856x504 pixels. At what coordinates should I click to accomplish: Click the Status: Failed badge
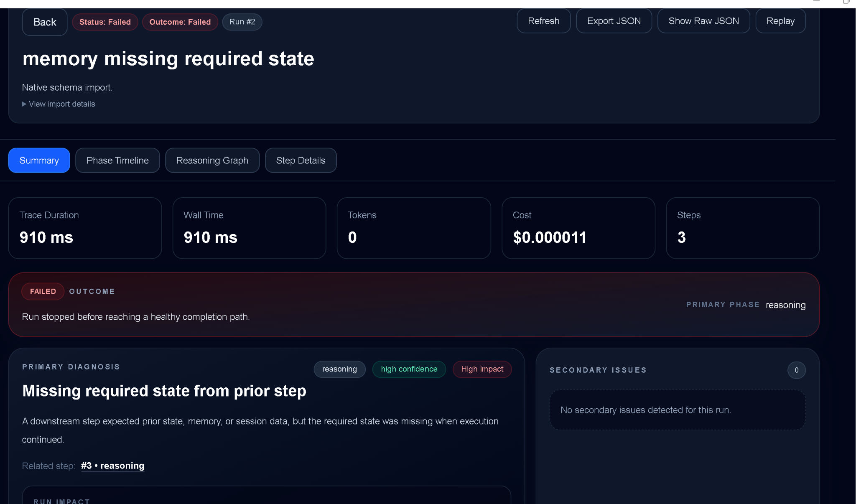(105, 22)
